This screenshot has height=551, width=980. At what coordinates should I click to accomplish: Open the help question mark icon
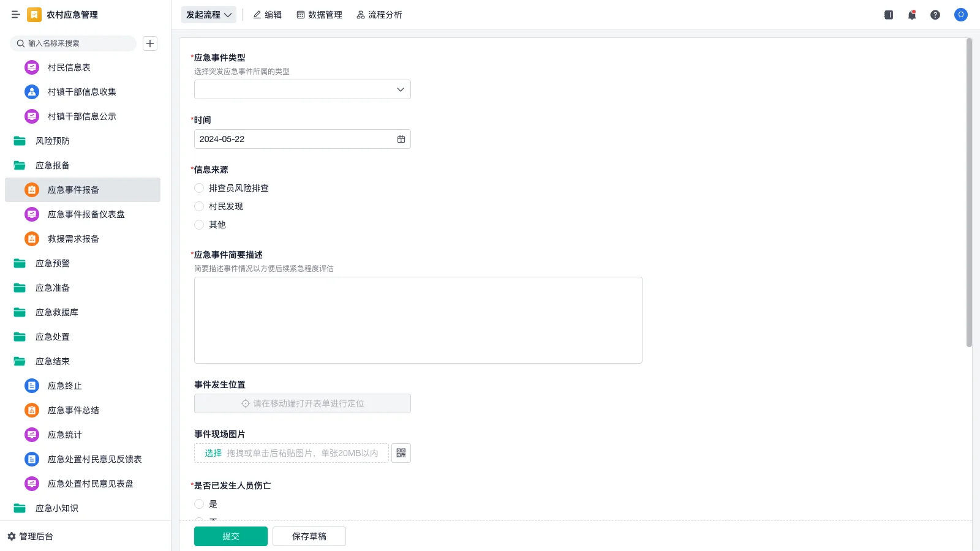click(x=935, y=15)
